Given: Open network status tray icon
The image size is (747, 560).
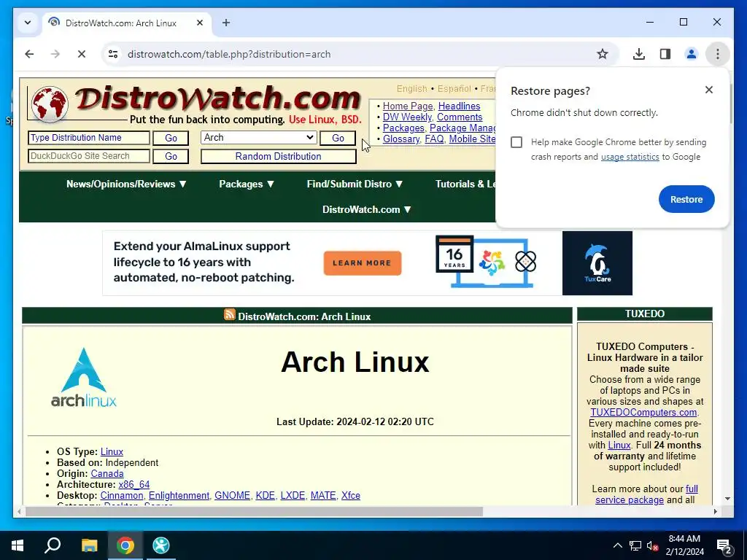Looking at the screenshot, I should pyautogui.click(x=635, y=545).
